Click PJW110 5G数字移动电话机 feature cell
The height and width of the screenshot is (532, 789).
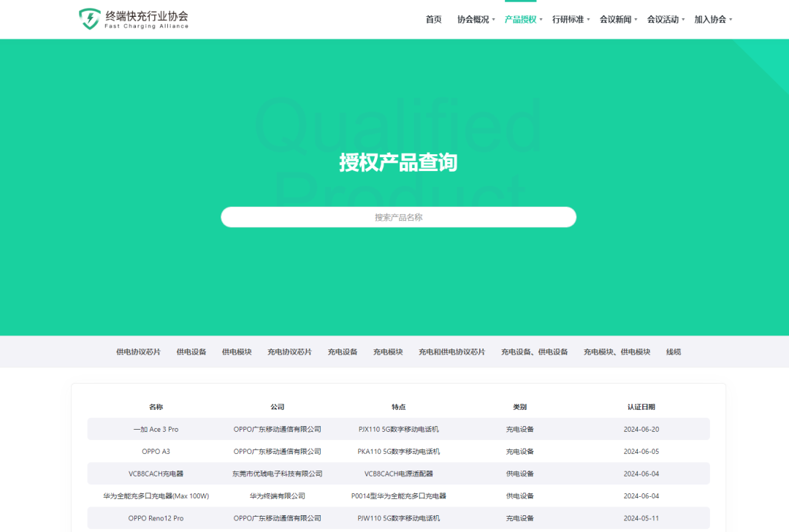[399, 518]
